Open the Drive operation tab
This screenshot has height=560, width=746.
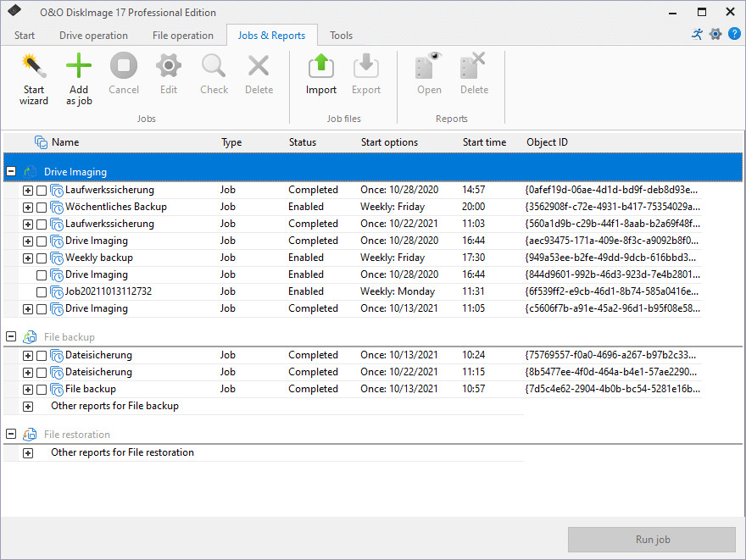coord(93,36)
